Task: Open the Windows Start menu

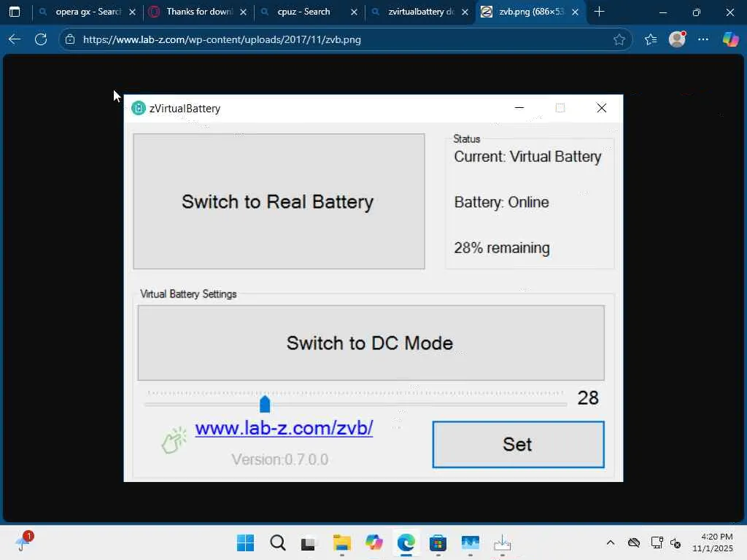Action: 245,542
